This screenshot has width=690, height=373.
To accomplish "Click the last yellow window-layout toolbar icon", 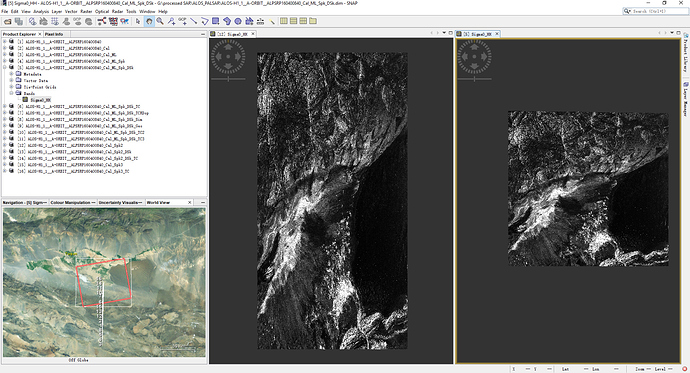I will click(x=313, y=21).
